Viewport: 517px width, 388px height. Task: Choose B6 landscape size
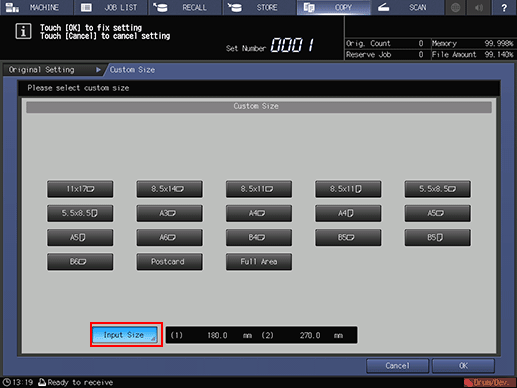tap(80, 262)
